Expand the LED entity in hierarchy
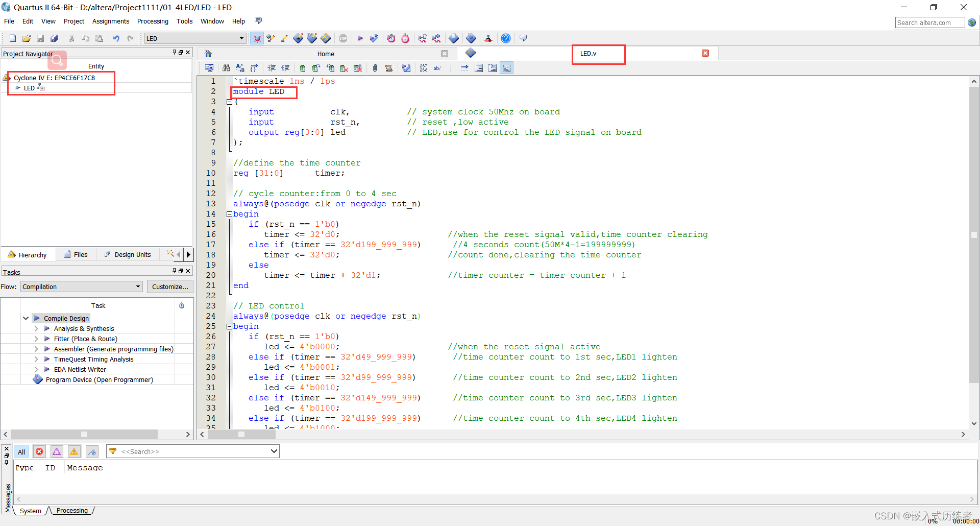Viewport: 980px width, 526px height. pyautogui.click(x=17, y=88)
